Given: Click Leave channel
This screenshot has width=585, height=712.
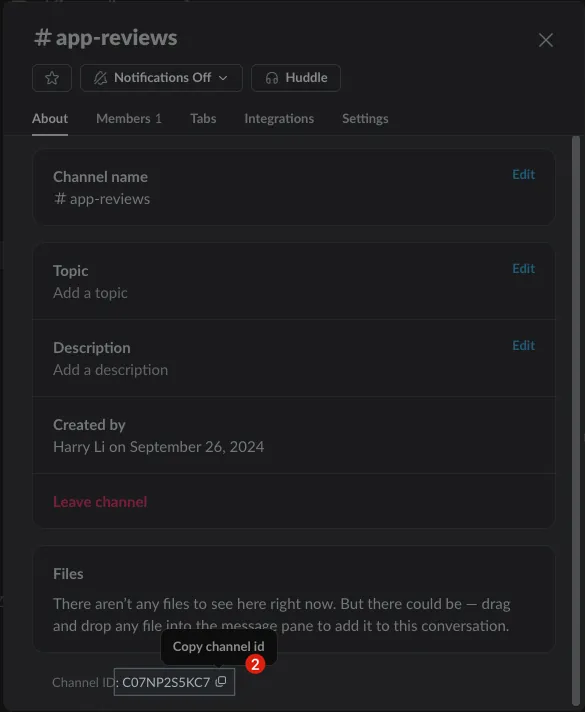Looking at the screenshot, I should tap(100, 502).
